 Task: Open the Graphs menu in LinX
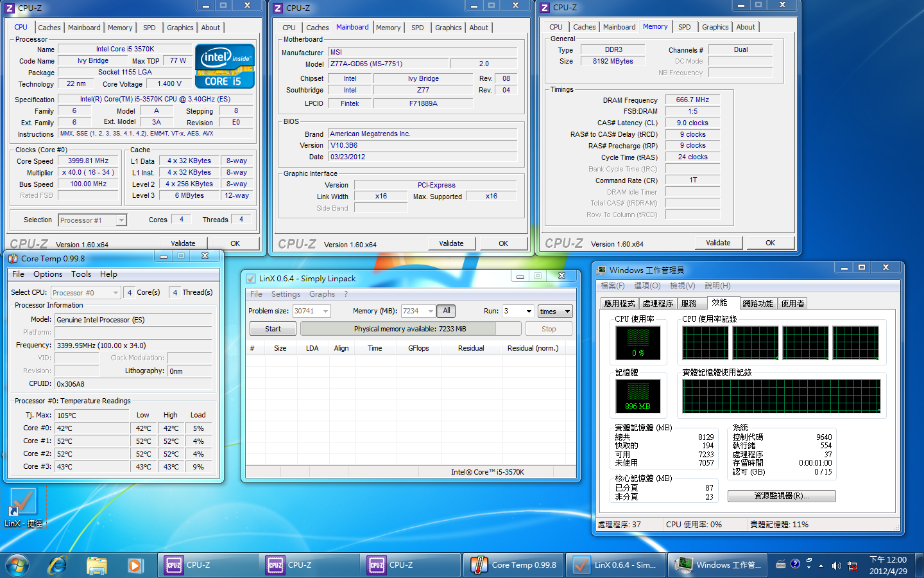(321, 294)
